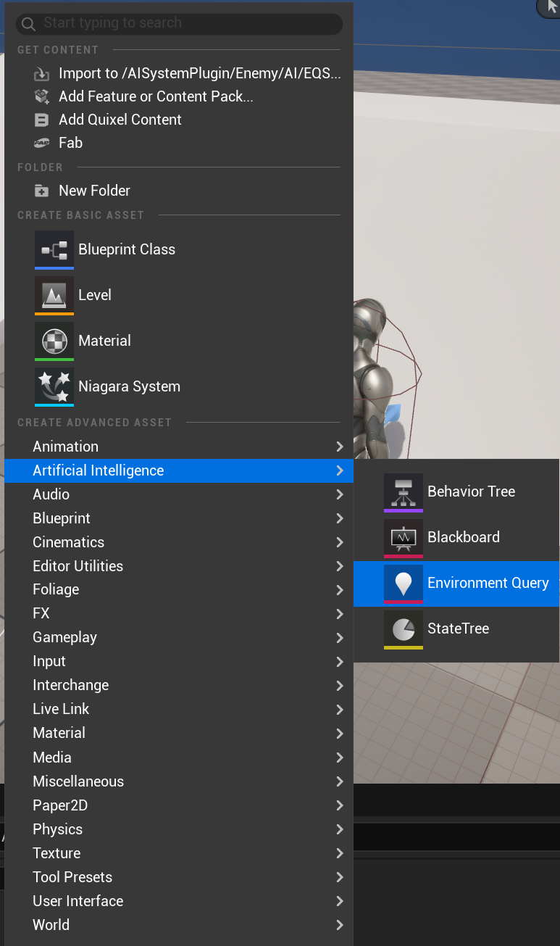Open the Cinematics menu entry
The width and height of the screenshot is (560, 946).
tap(68, 542)
